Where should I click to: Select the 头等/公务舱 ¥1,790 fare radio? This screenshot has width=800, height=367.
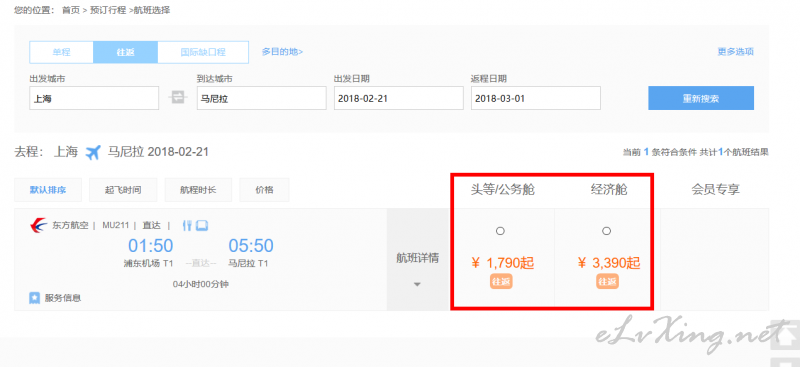pyautogui.click(x=500, y=231)
